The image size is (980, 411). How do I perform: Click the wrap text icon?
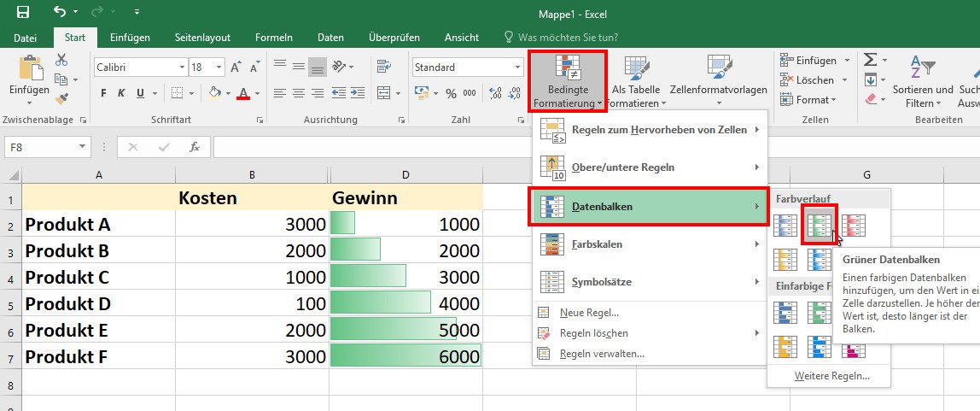pos(384,67)
